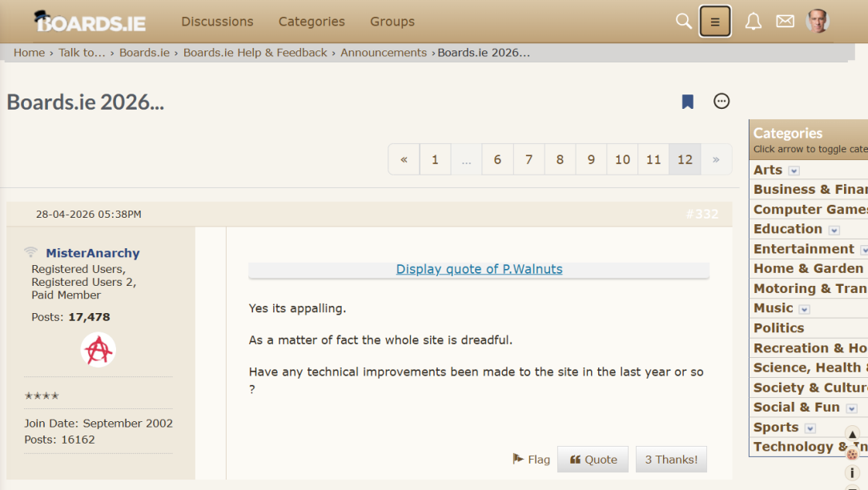Go to the Boards.ie breadcrumb link
The image size is (868, 490).
click(144, 53)
